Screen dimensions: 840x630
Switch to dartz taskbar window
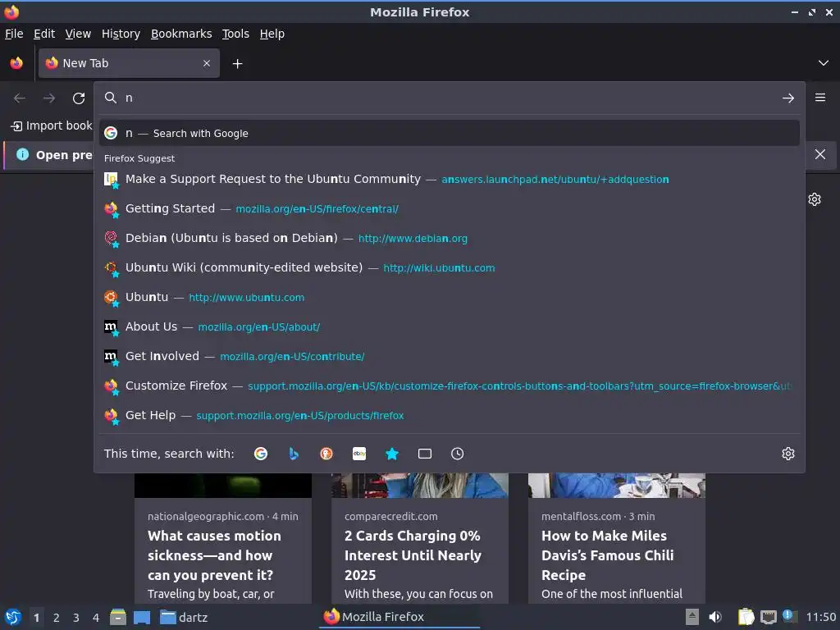coord(184,617)
